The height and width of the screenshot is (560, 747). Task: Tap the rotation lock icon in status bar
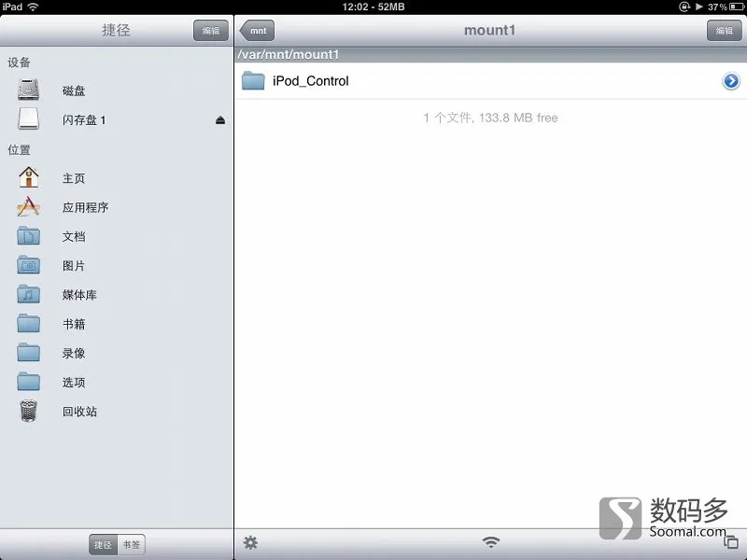tap(684, 7)
